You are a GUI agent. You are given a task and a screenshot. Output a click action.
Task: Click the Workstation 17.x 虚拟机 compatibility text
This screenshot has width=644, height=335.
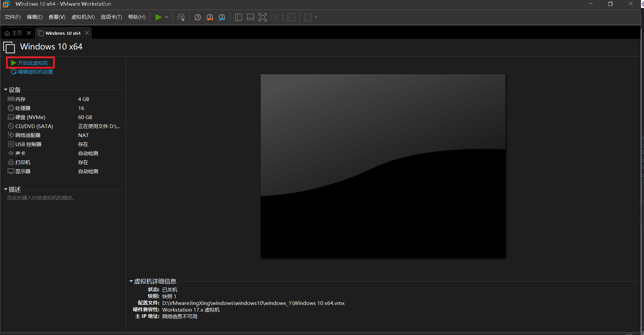191,310
